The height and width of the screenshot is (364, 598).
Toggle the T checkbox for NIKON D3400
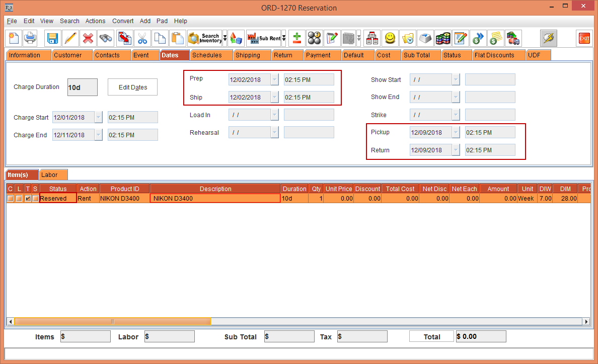(x=28, y=199)
